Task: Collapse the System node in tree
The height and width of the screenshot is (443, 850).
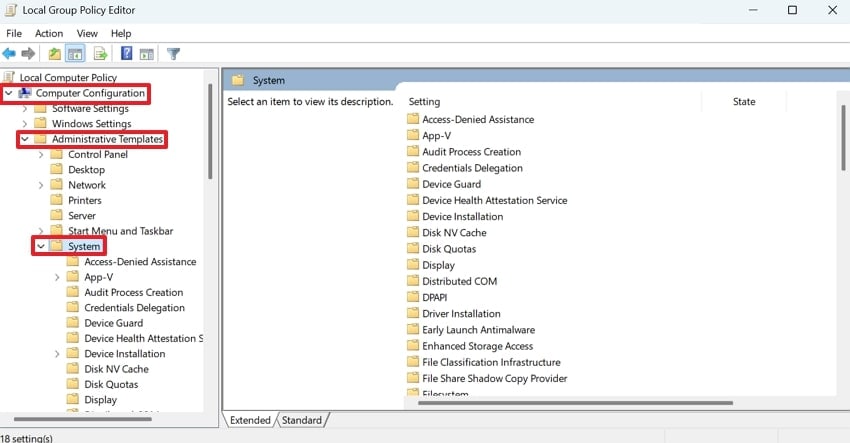Action: [x=41, y=246]
